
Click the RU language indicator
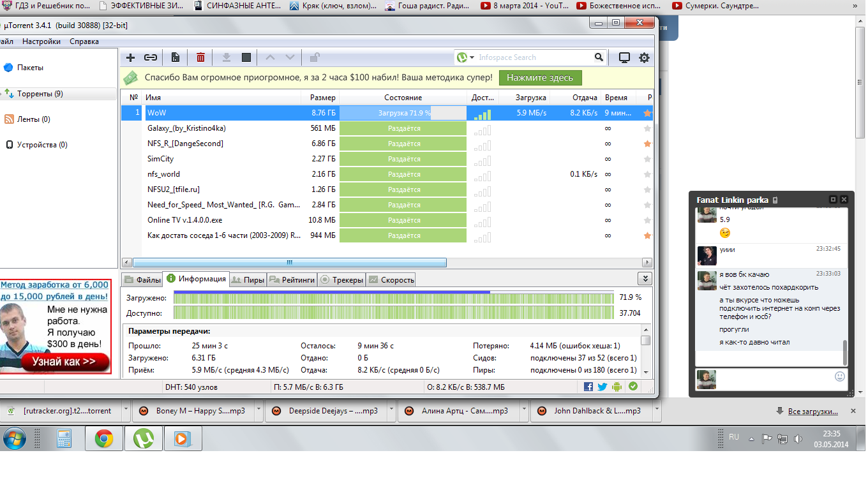pyautogui.click(x=734, y=437)
